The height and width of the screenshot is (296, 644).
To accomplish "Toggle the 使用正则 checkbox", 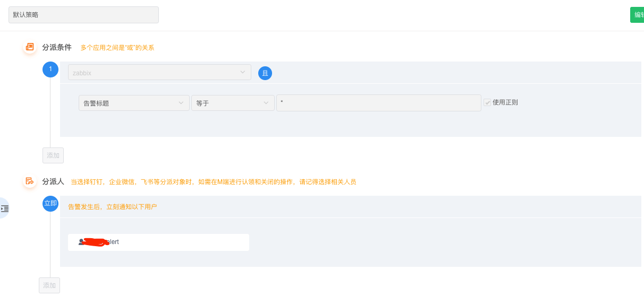I will click(487, 102).
